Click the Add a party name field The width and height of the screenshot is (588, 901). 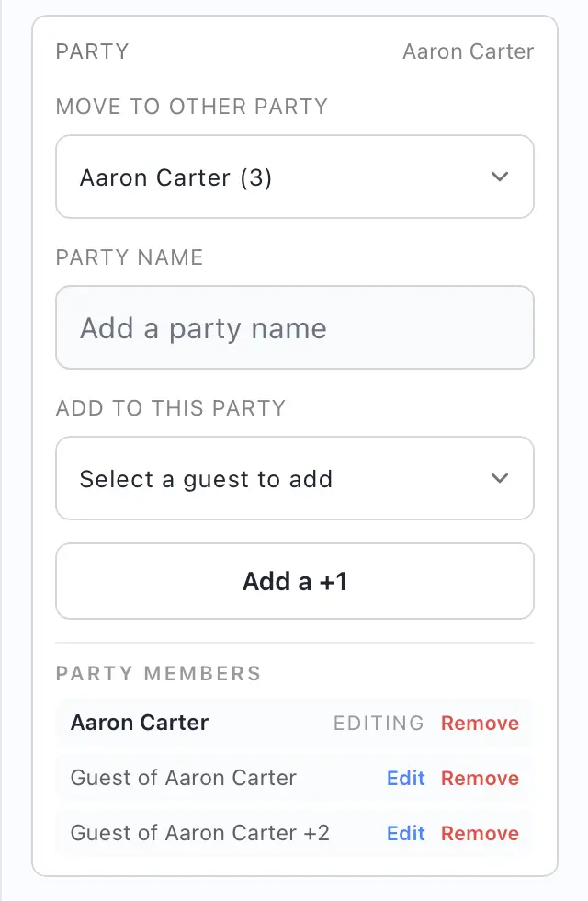(294, 327)
